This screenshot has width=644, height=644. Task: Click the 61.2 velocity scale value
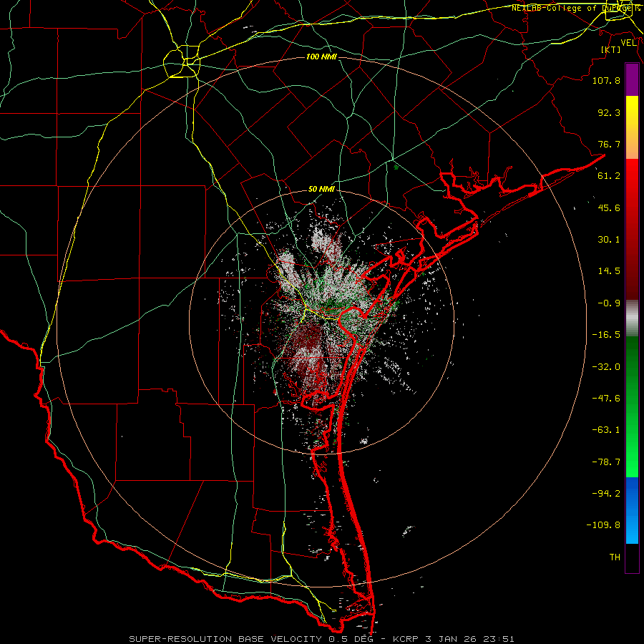609,176
